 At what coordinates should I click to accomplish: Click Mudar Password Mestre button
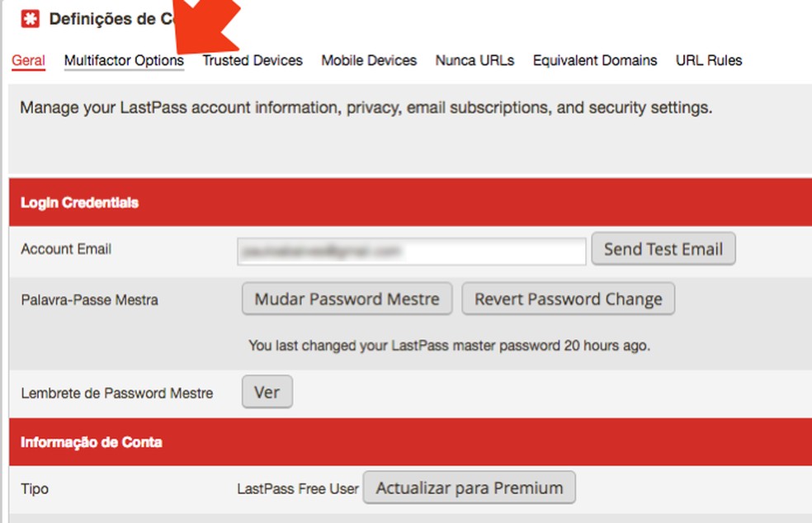pyautogui.click(x=347, y=299)
